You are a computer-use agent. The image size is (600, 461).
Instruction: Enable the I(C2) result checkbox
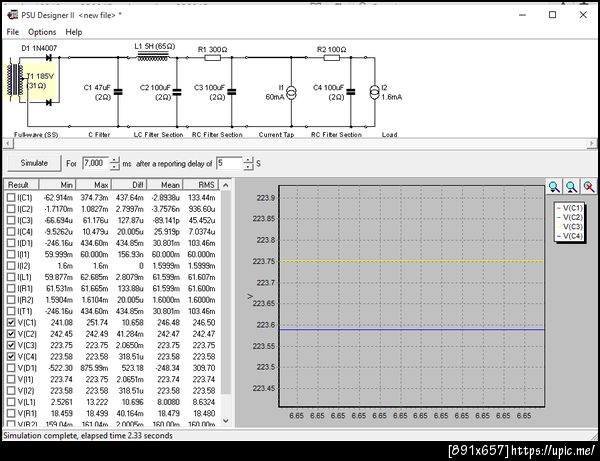(x=11, y=209)
